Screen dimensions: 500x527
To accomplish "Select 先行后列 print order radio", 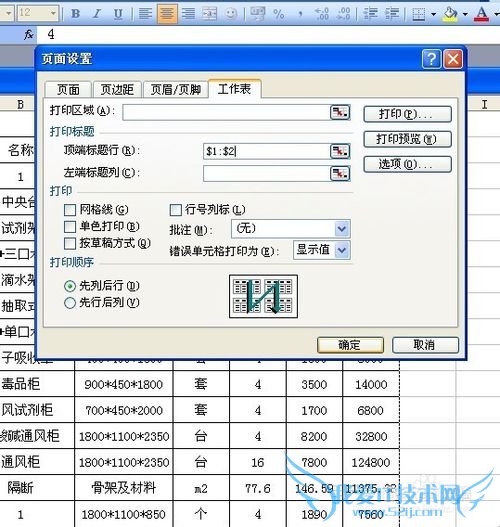I will [x=70, y=303].
